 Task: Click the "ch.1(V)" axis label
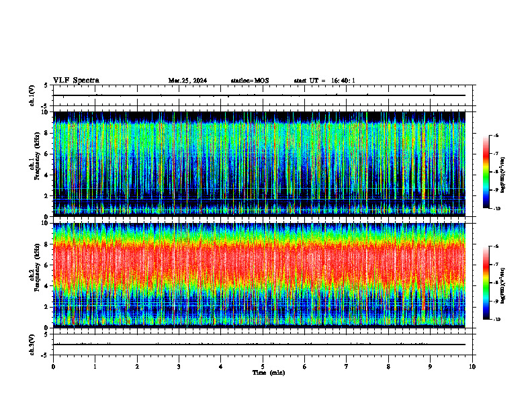click(x=32, y=95)
